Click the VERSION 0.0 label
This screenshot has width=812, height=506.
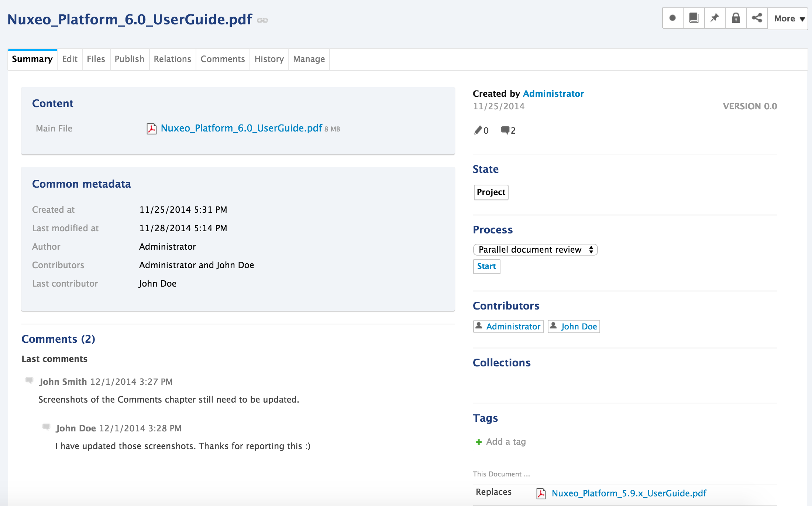click(750, 106)
